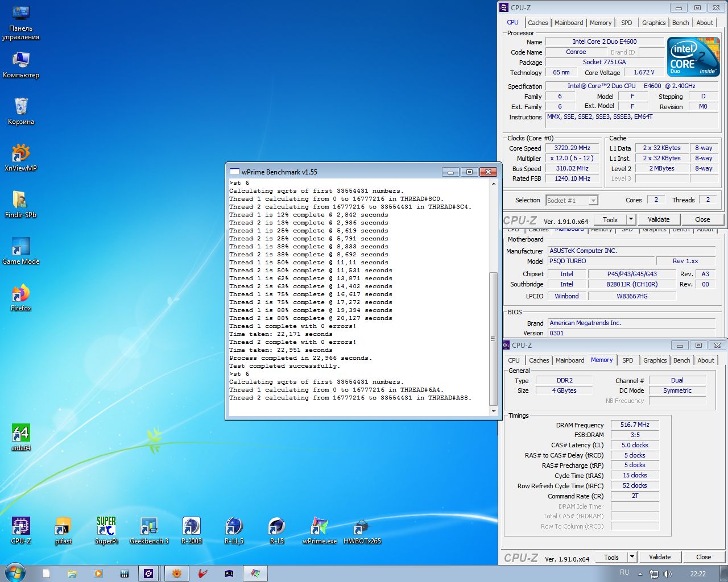The width and height of the screenshot is (728, 582).
Task: Select the pifast desktop shortcut
Action: [x=64, y=531]
